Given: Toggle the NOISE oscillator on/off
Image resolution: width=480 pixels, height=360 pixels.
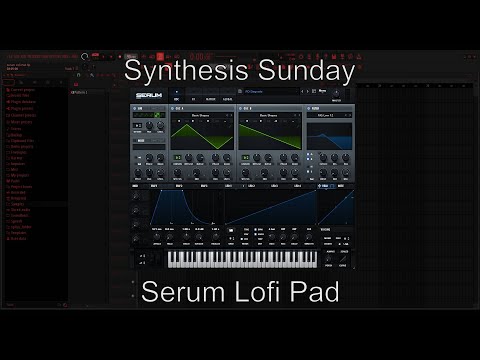Looking at the screenshot, I should coord(135,141).
